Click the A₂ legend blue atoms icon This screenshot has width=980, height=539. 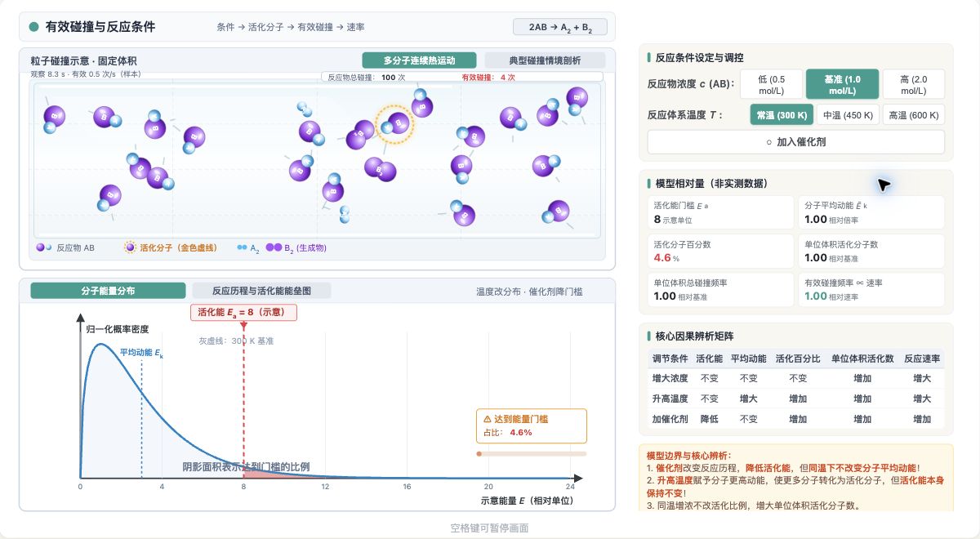[x=242, y=247]
